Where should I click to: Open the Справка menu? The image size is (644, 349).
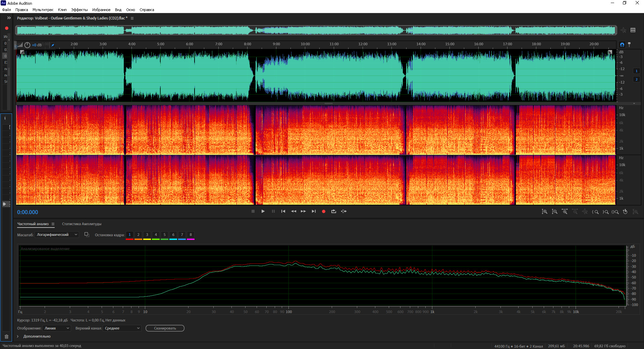click(147, 10)
